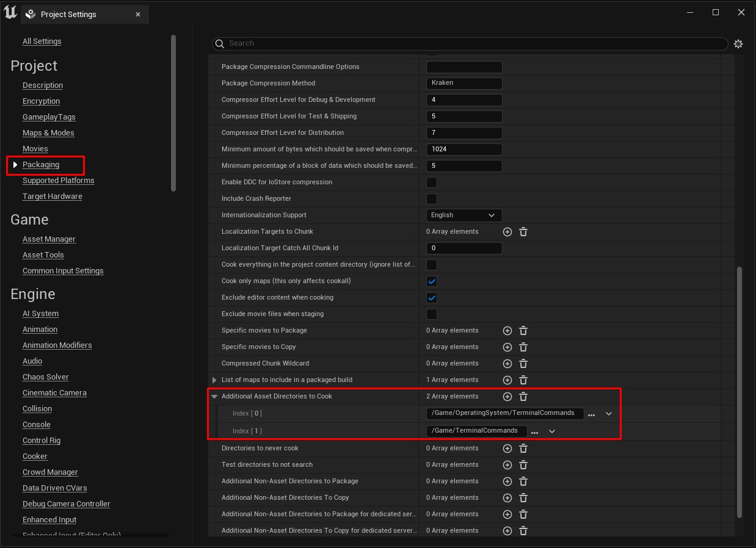Select the Packaging section

point(41,165)
